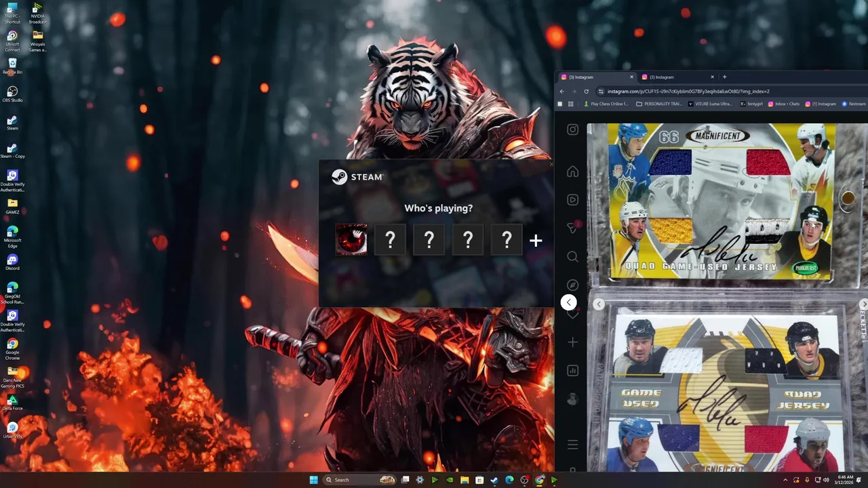Click Instagram logo at sidebar top

[572, 129]
